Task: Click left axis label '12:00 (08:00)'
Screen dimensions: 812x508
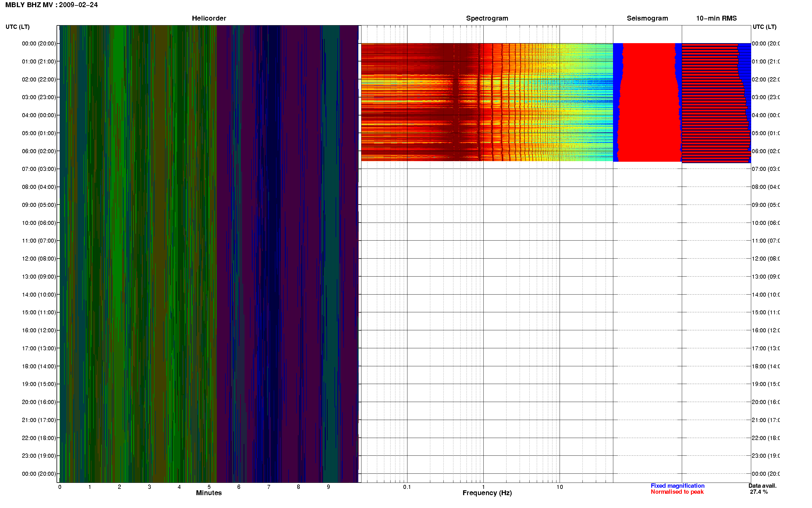Action: click(39, 258)
